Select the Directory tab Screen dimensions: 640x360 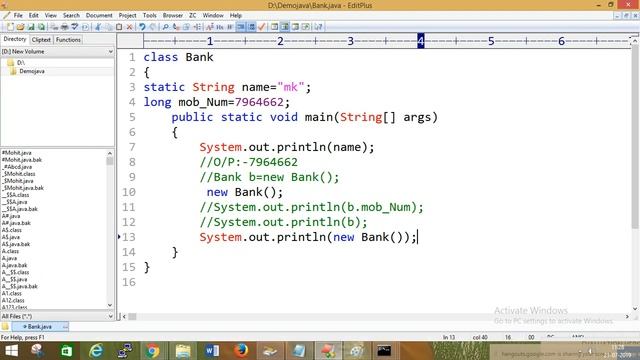pos(15,39)
